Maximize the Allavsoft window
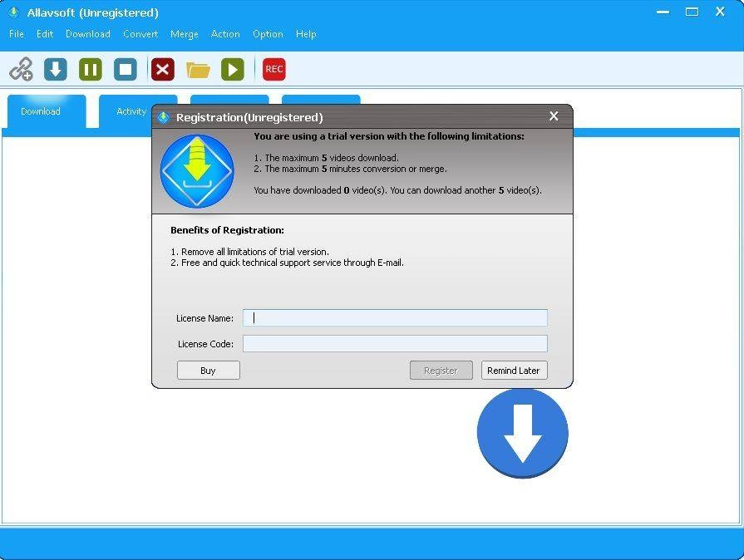The height and width of the screenshot is (560, 744). point(692,12)
